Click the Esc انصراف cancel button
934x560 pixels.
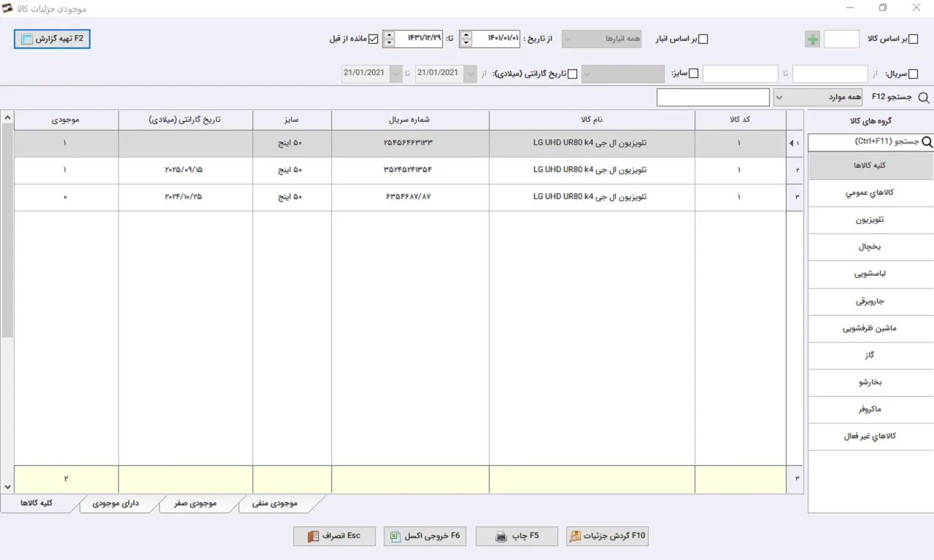click(x=334, y=537)
